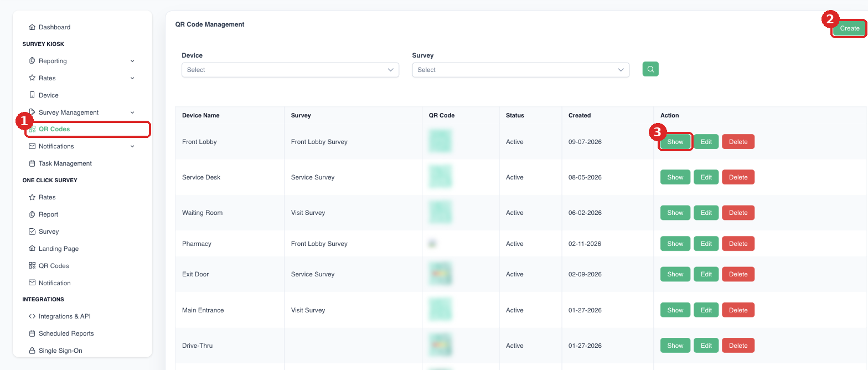Expand the Notifications submenu chevron
The width and height of the screenshot is (868, 370).
pos(132,146)
